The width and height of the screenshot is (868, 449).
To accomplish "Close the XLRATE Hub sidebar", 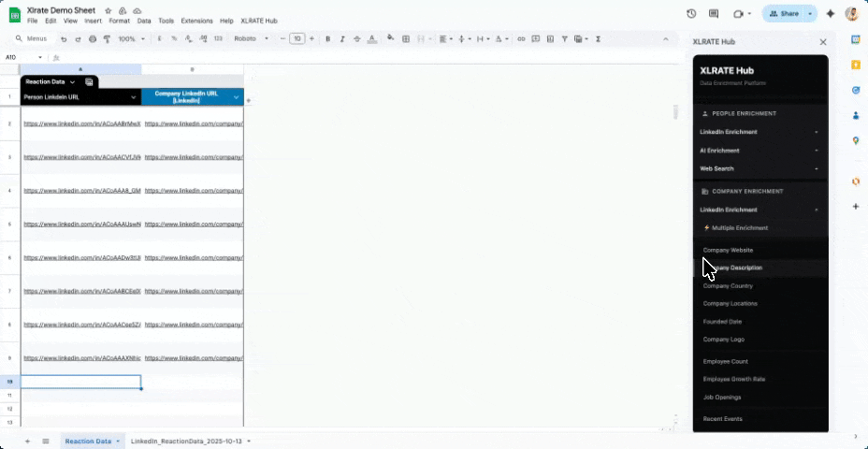I will coord(823,42).
